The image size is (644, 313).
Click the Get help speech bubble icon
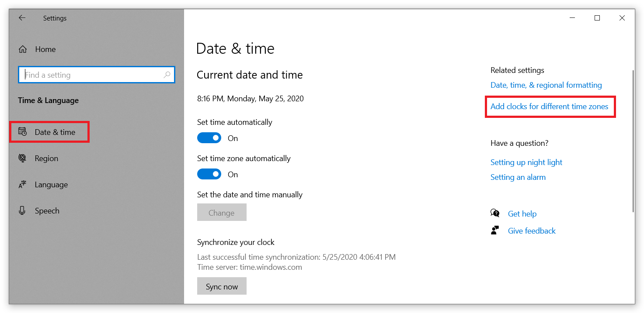click(494, 213)
